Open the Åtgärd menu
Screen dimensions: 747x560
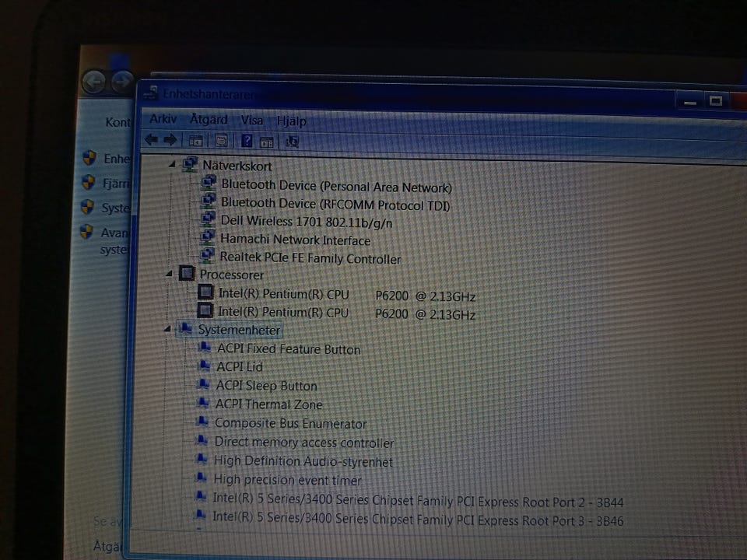pyautogui.click(x=209, y=119)
